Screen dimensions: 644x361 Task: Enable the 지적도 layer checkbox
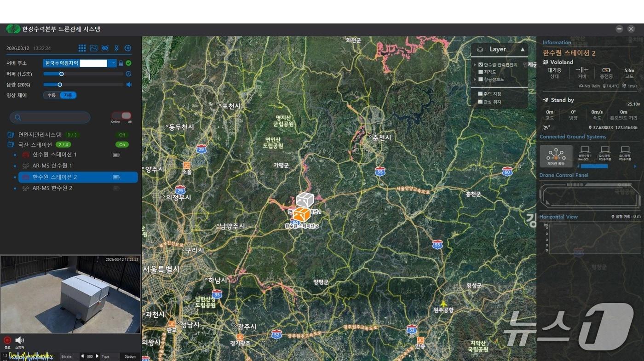(x=481, y=72)
